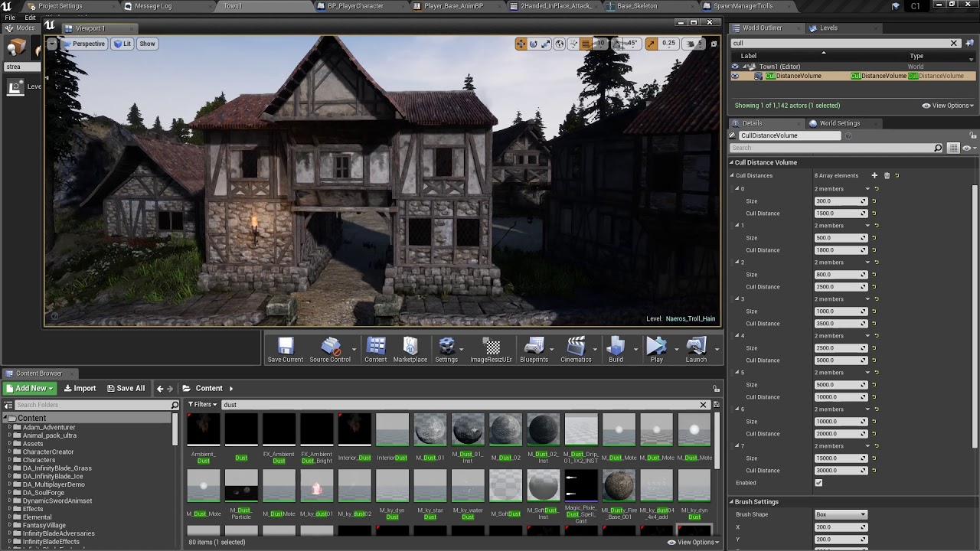This screenshot has width=980, height=551.
Task: Click the Save Current toolbar icon
Action: click(x=285, y=348)
